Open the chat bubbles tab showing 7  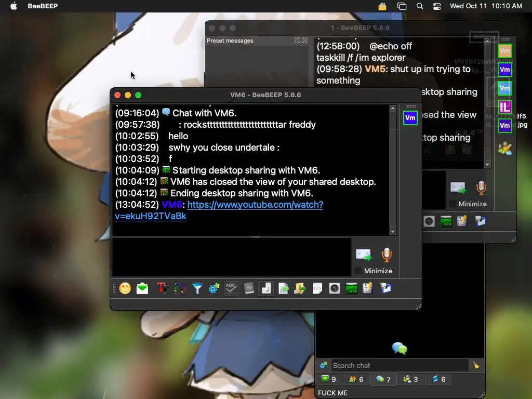point(383,379)
